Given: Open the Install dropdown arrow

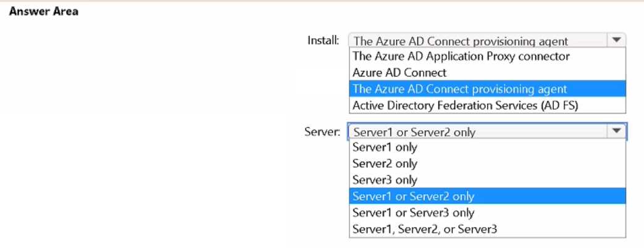Looking at the screenshot, I should 616,40.
